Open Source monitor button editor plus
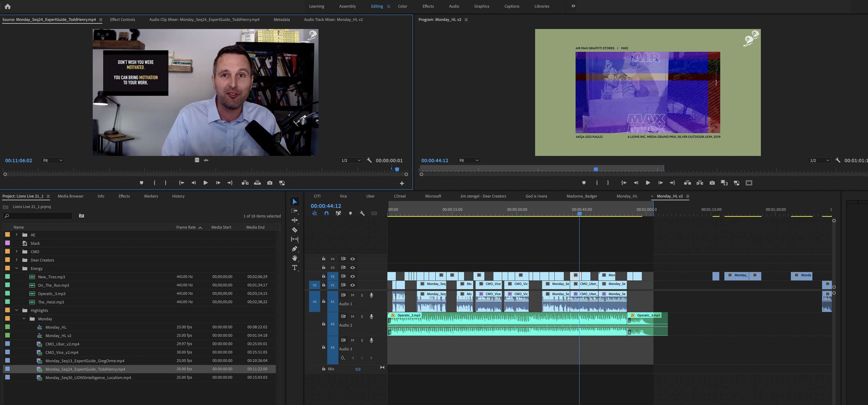868x405 pixels. [x=402, y=184]
